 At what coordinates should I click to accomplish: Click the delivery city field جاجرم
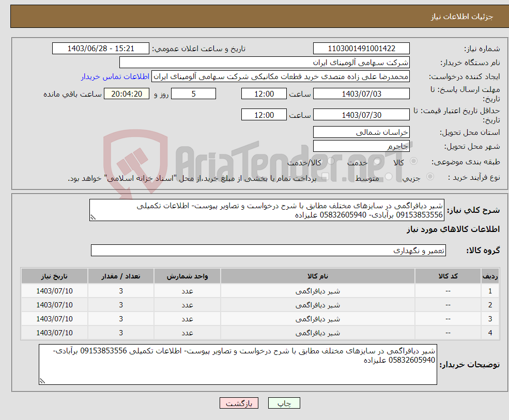tap(361, 146)
